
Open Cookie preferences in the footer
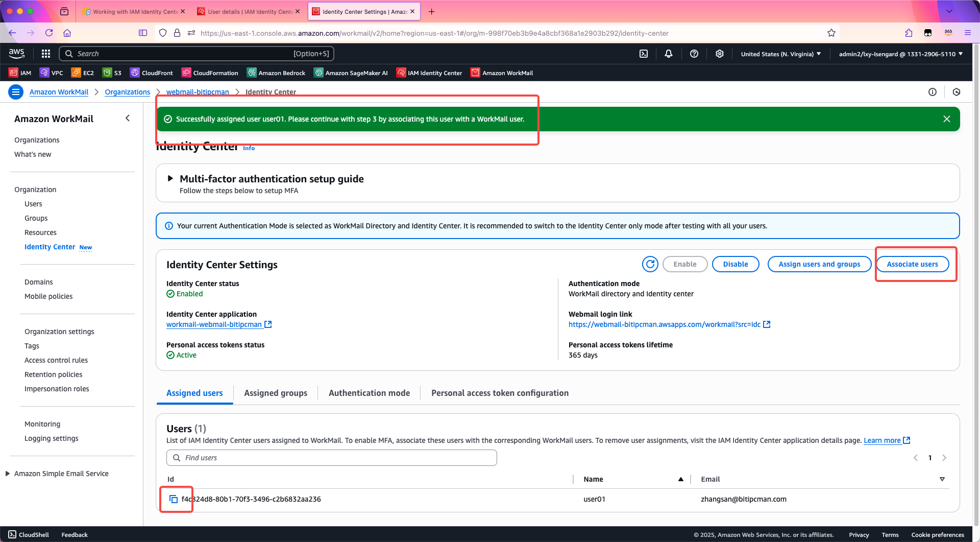[x=938, y=535]
